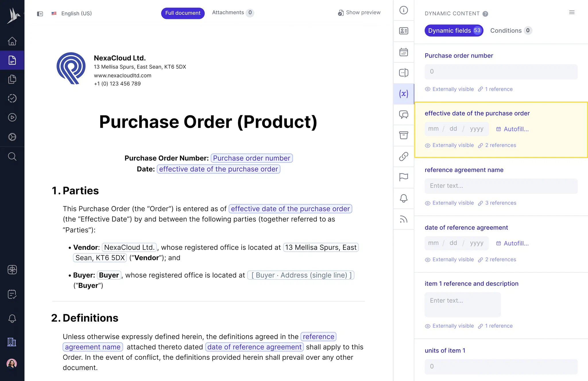Switch to the Conditions tab

click(511, 30)
